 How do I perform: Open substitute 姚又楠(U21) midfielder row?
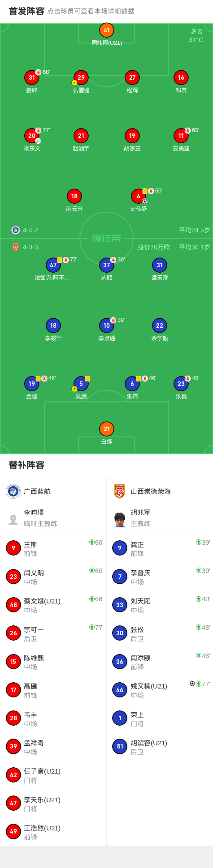coord(160,690)
